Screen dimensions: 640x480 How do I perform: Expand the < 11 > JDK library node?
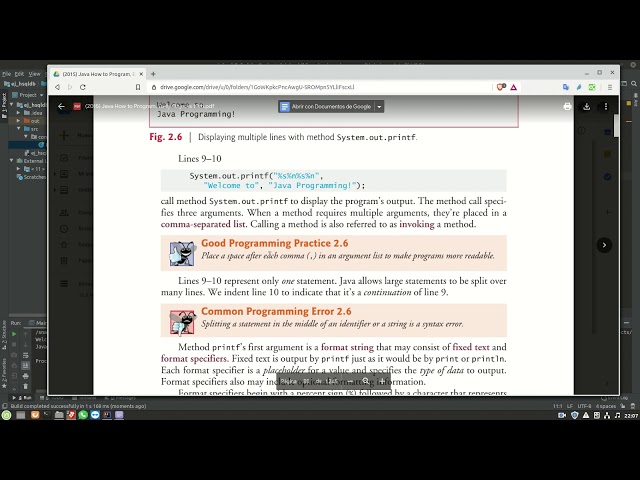click(18, 169)
